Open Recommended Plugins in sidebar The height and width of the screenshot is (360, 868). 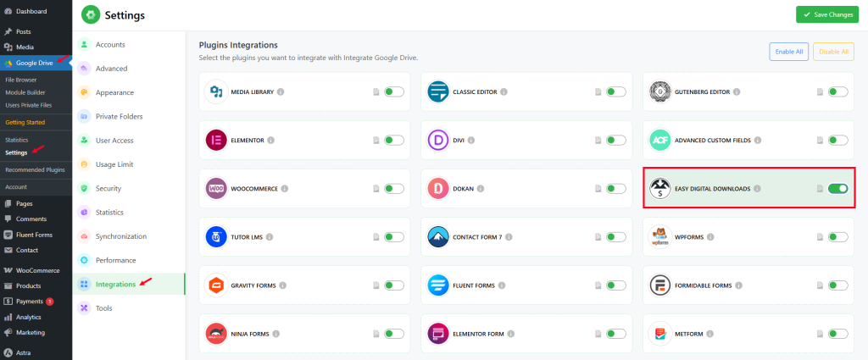click(x=35, y=169)
